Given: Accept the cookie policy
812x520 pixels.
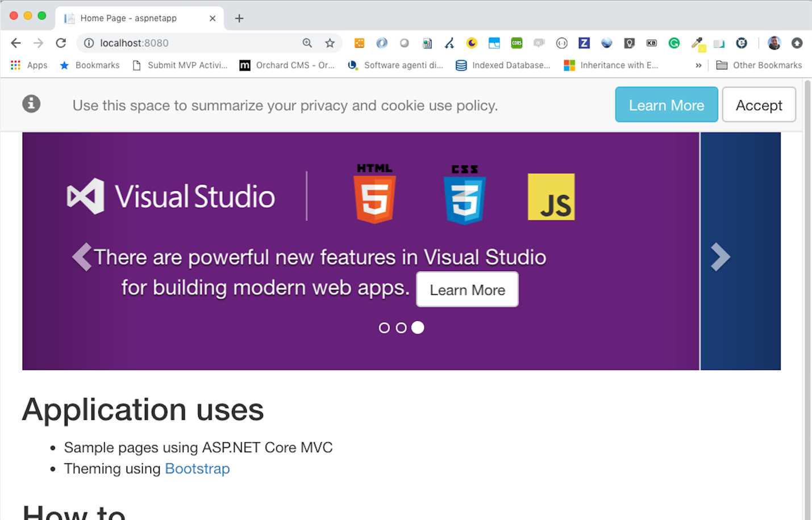Looking at the screenshot, I should click(x=759, y=105).
